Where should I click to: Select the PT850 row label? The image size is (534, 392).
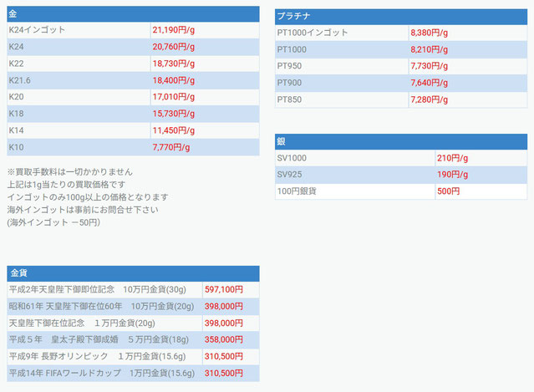(289, 99)
